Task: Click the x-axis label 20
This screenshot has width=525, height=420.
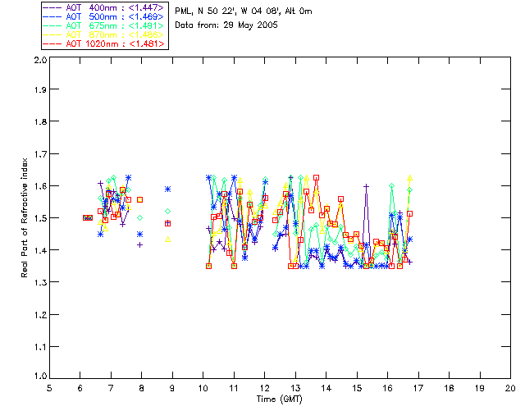Action: (x=510, y=388)
